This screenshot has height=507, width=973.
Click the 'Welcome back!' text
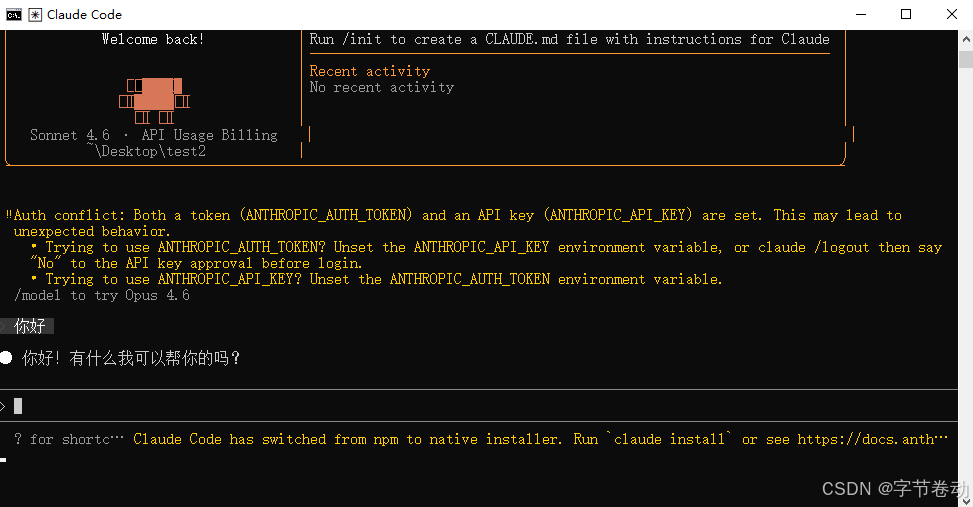click(153, 39)
